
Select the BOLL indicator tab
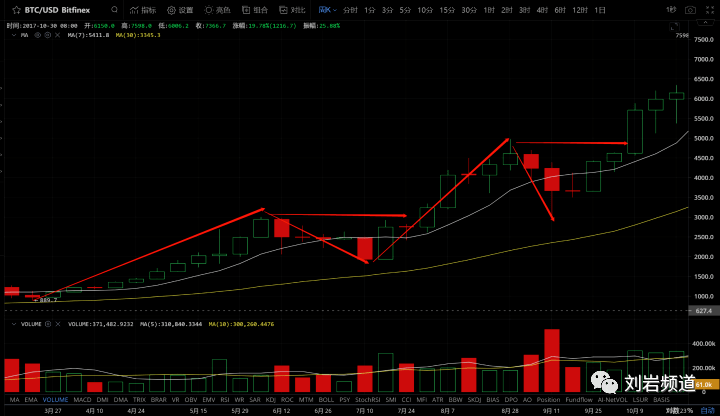pos(326,399)
